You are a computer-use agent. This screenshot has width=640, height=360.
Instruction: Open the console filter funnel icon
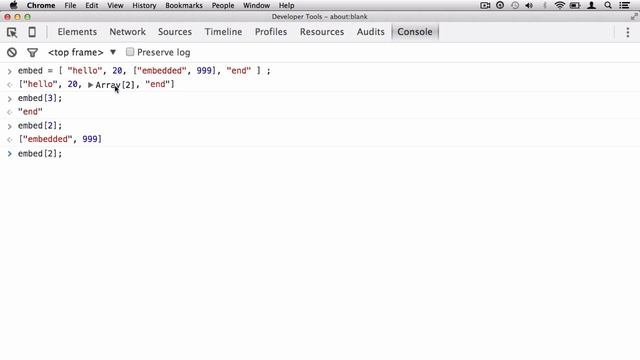(32, 52)
